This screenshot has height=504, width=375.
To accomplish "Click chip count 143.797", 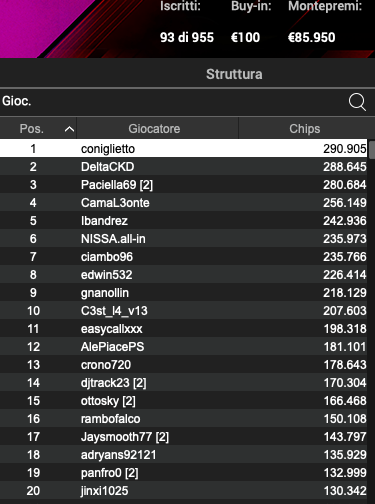I will coord(345,437).
